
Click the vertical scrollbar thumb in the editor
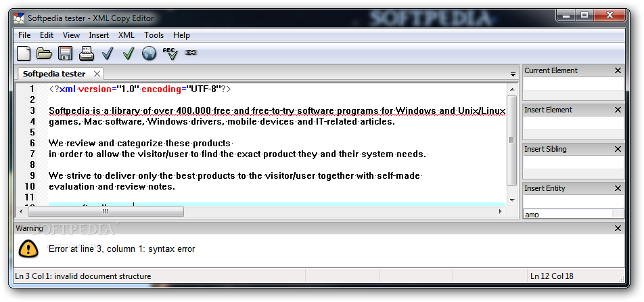[511, 140]
